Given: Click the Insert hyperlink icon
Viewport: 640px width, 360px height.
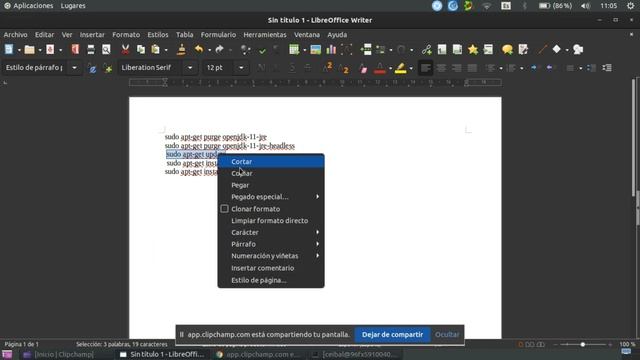Looking at the screenshot, I should (427, 49).
